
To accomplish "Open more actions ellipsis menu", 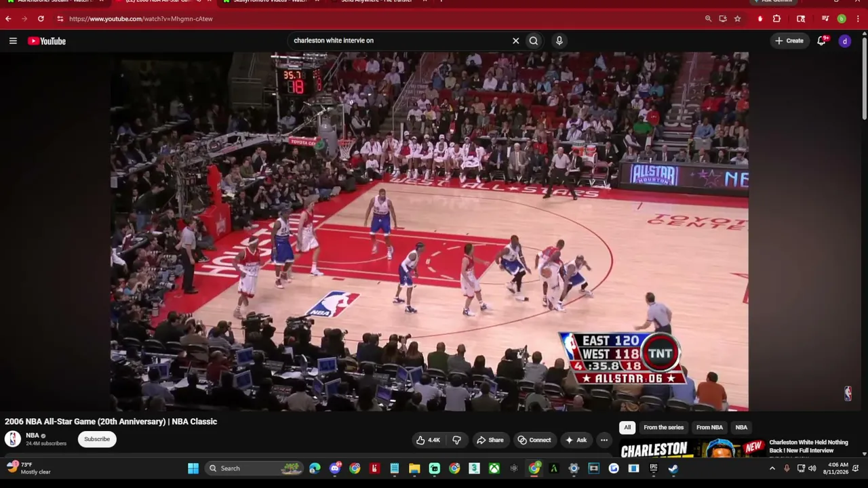I will click(604, 440).
